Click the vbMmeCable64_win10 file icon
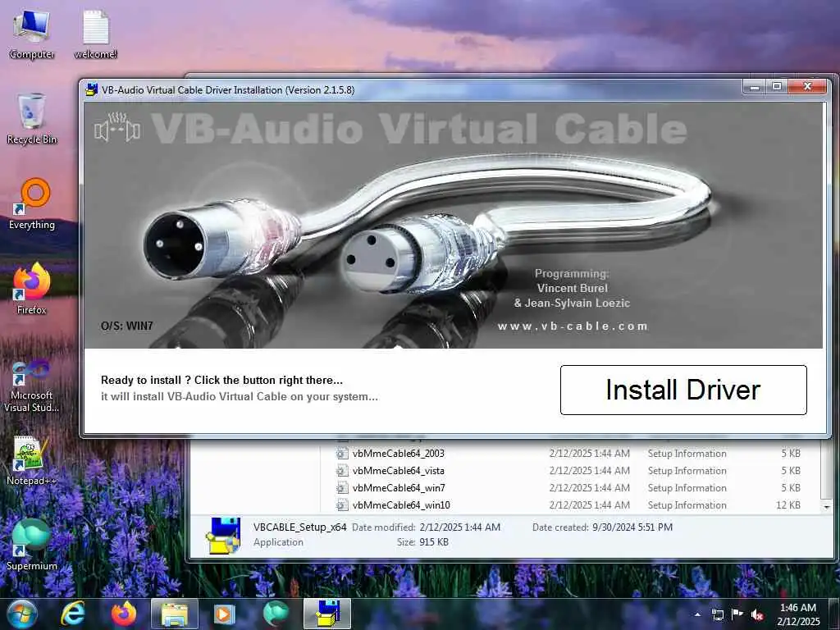 (342, 504)
